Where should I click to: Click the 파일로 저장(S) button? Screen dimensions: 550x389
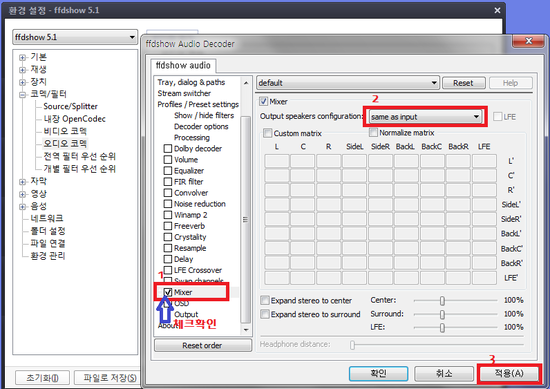tap(108, 378)
